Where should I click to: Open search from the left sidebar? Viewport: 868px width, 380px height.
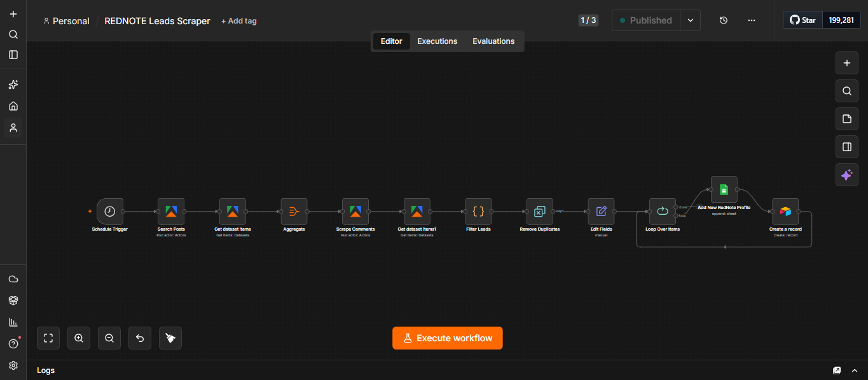[x=13, y=34]
